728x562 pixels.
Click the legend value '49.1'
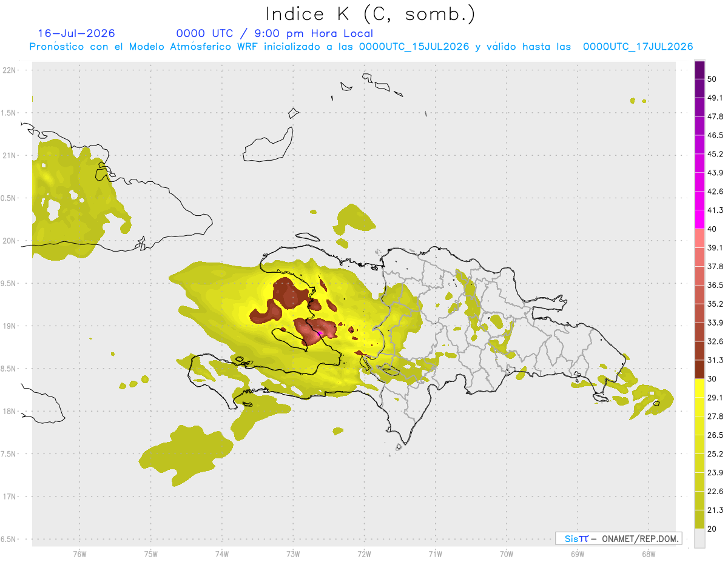[x=715, y=98]
